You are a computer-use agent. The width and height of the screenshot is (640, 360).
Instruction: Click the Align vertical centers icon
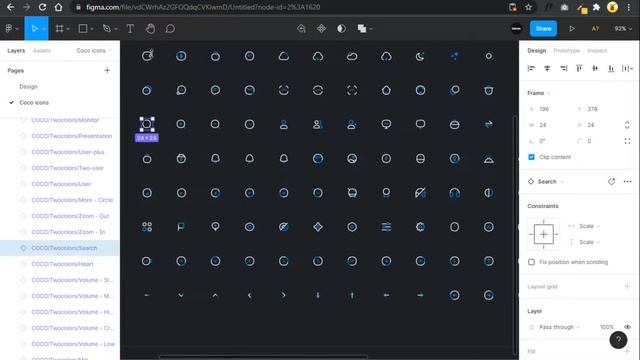pyautogui.click(x=595, y=68)
